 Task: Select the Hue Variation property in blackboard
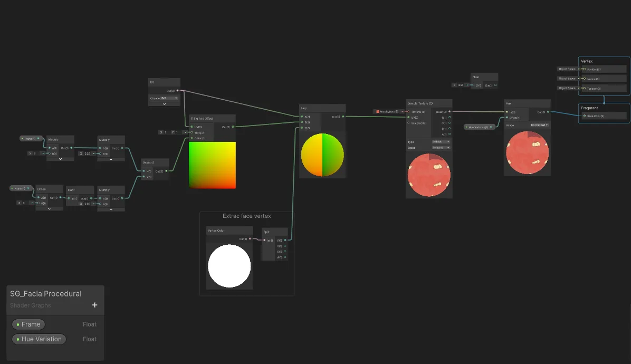(x=39, y=339)
